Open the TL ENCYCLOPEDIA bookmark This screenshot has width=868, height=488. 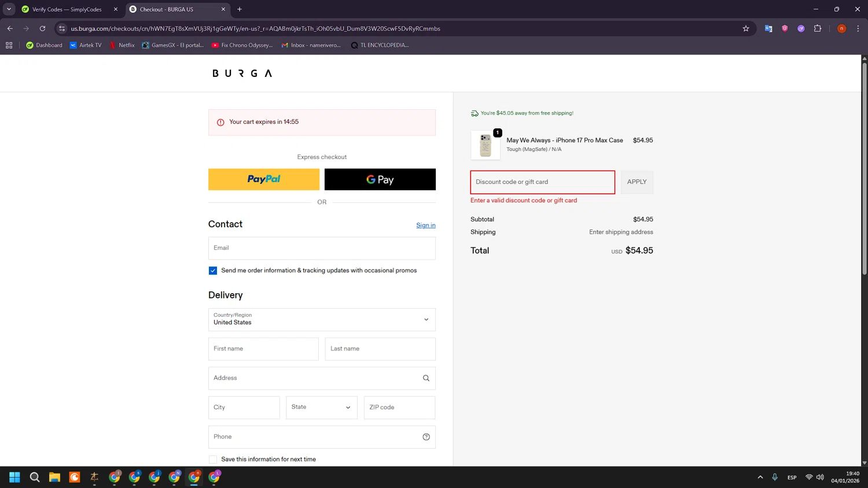[x=380, y=45]
